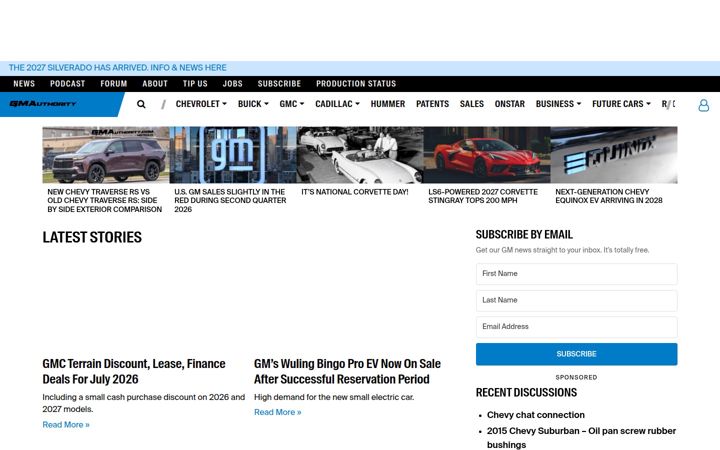Focus the First Name field
The image size is (720, 450).
[x=576, y=274]
